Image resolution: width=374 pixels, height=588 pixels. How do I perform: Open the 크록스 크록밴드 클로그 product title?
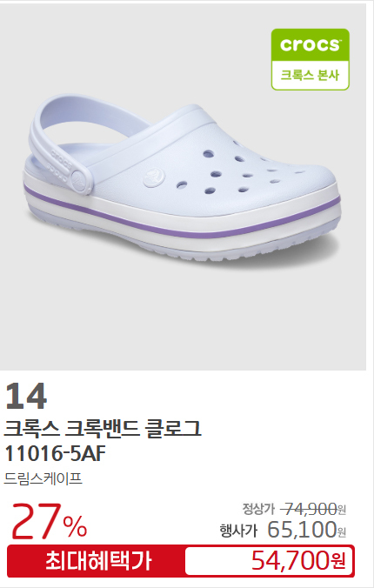(103, 430)
